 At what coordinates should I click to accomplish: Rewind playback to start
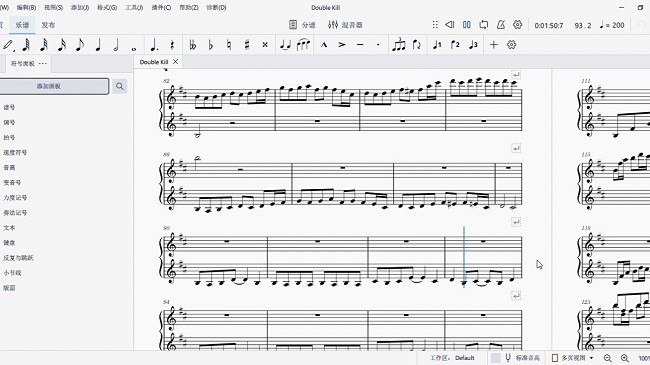449,25
